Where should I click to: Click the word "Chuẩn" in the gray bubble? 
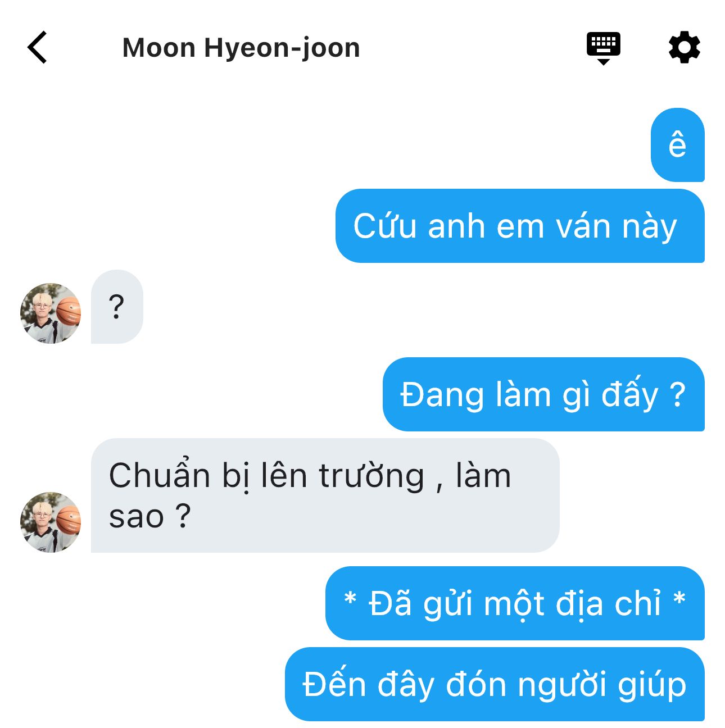159,475
